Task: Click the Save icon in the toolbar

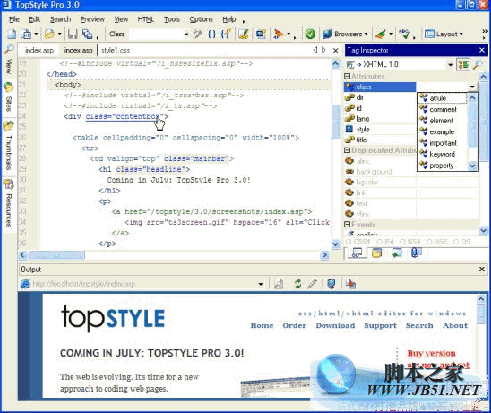Action: coord(72,34)
